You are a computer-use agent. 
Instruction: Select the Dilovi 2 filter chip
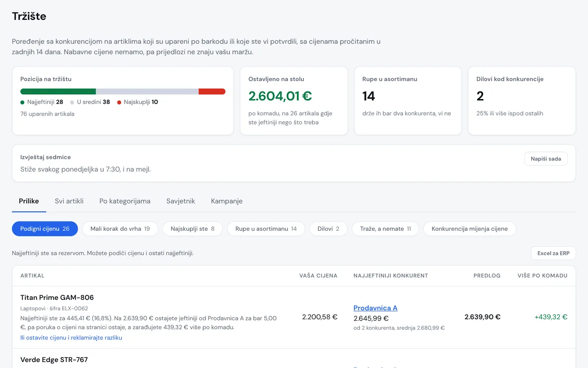(x=328, y=229)
